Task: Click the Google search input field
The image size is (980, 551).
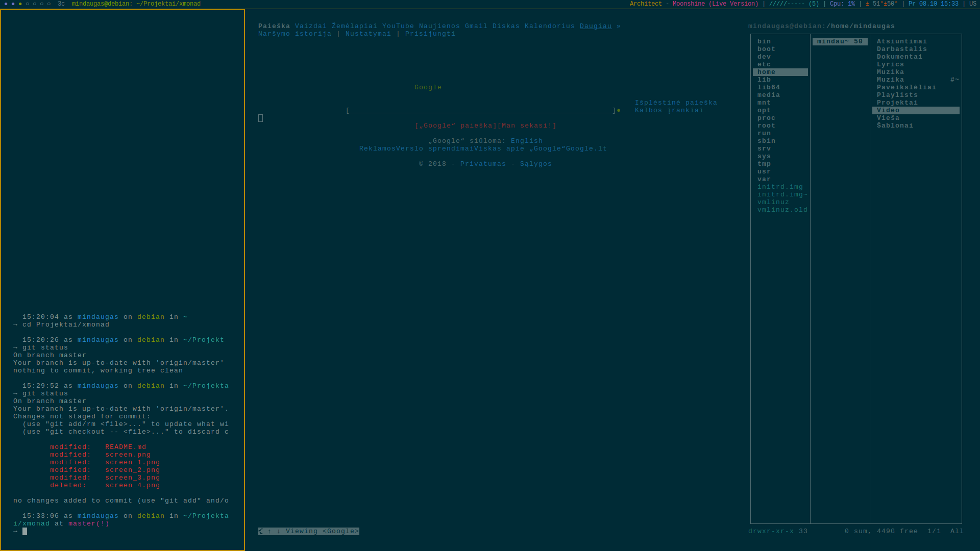Action: tap(481, 110)
